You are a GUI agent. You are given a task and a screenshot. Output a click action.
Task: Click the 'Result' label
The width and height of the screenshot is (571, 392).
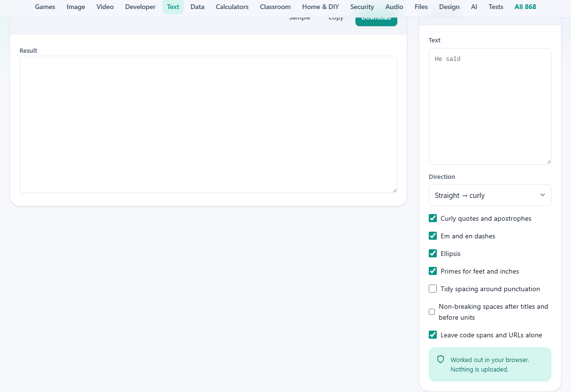pos(28,50)
